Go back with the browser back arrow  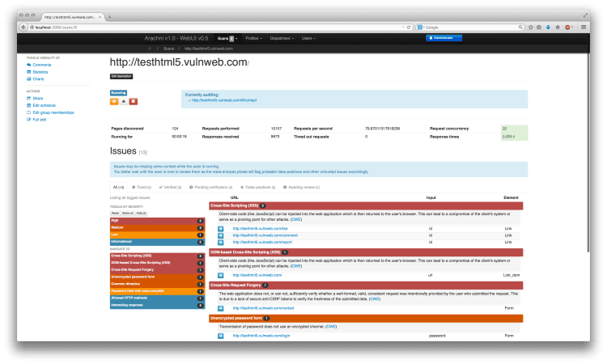point(23,27)
